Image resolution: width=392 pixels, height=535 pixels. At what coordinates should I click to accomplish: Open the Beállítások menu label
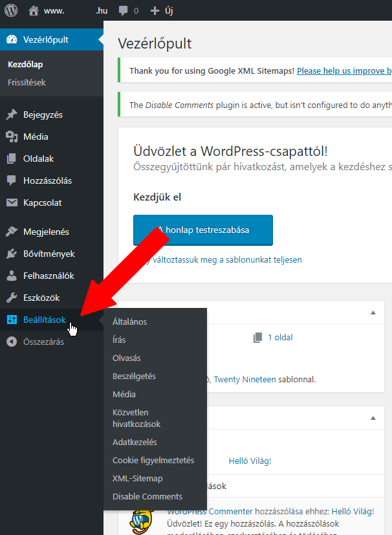click(x=45, y=320)
